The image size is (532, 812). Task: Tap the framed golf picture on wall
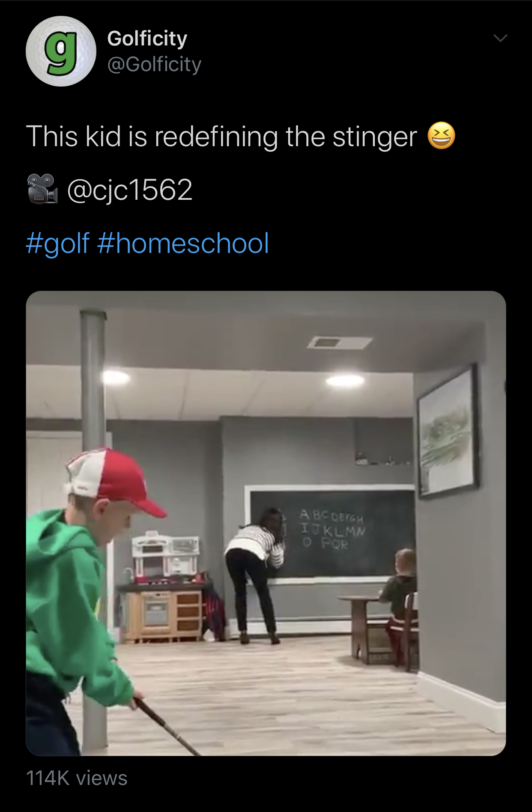pos(448,432)
